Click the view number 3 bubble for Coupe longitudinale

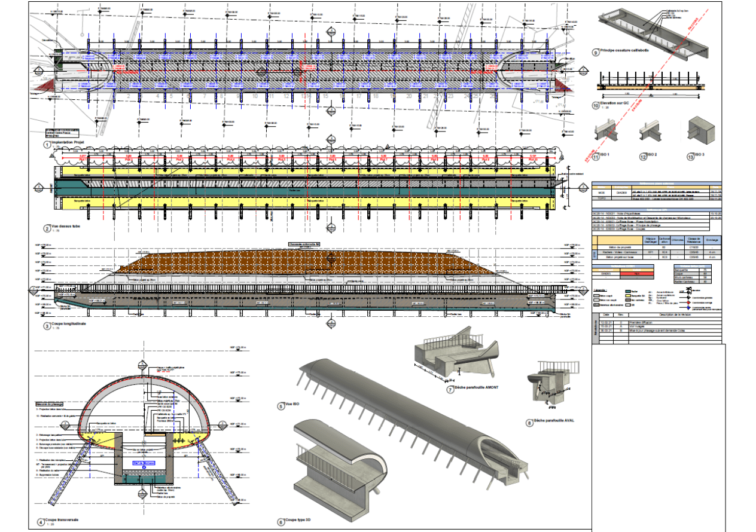pyautogui.click(x=46, y=326)
